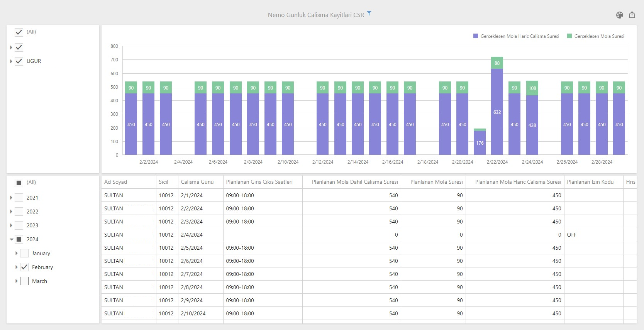The height and width of the screenshot is (330, 644).
Task: Uncheck the UGUR checkbox
Action: 19,61
